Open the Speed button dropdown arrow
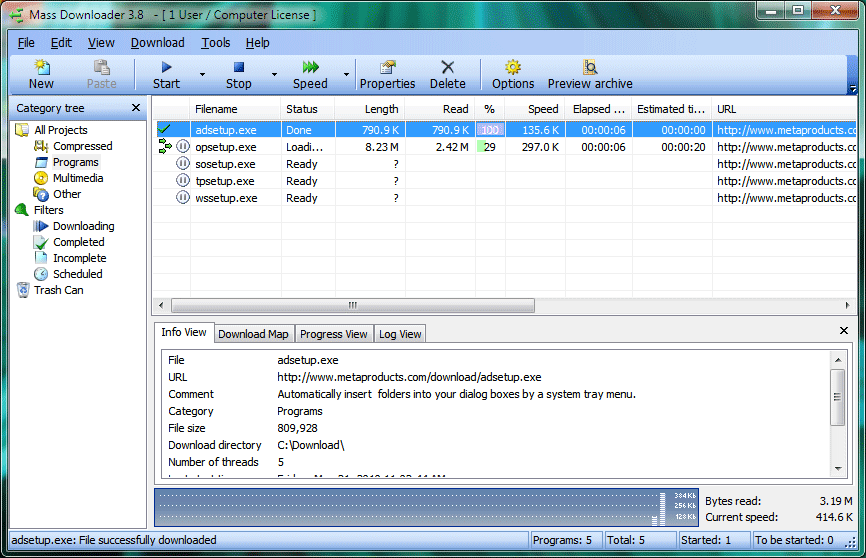This screenshot has width=866, height=558. coord(346,75)
